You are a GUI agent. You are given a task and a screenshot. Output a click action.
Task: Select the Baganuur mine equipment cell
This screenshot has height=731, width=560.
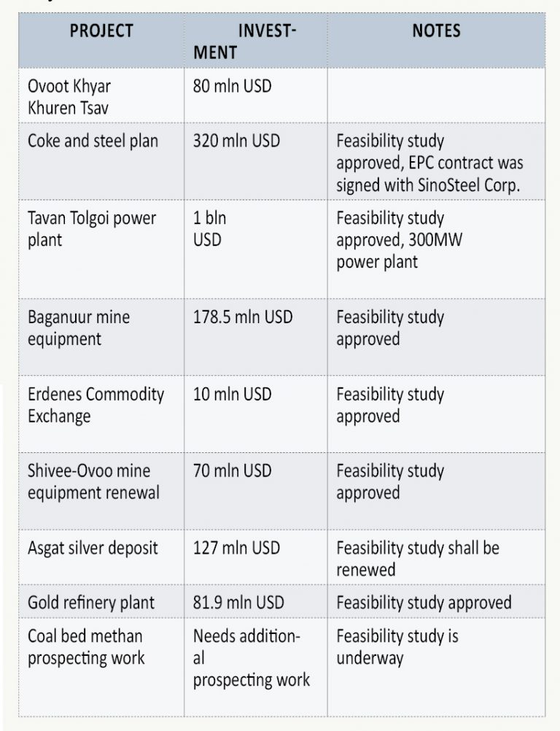click(x=101, y=337)
